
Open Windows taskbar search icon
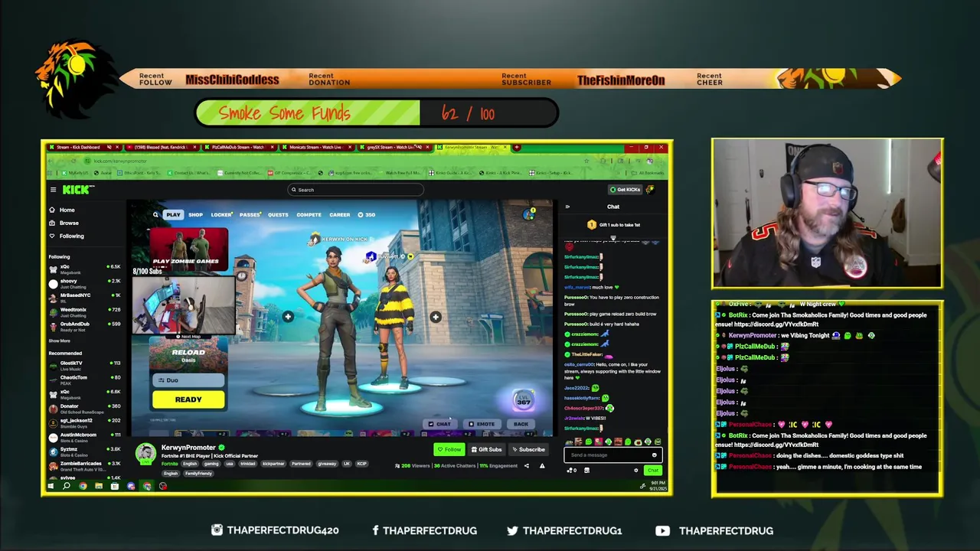tap(67, 486)
